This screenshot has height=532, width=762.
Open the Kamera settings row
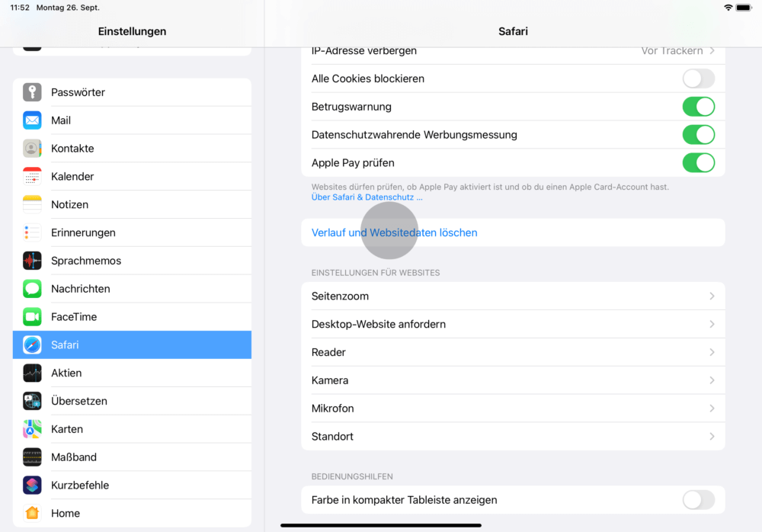(513, 380)
